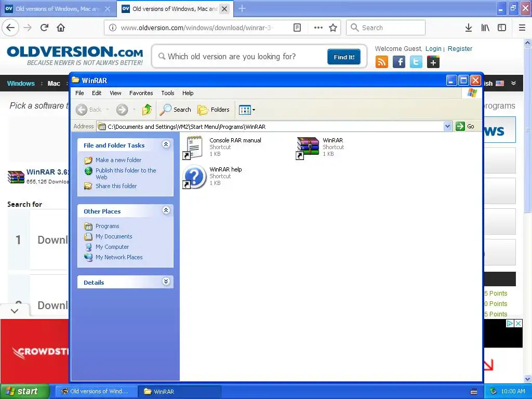The width and height of the screenshot is (532, 399).
Task: Toggle reader view in the URL bar
Action: pos(297,28)
